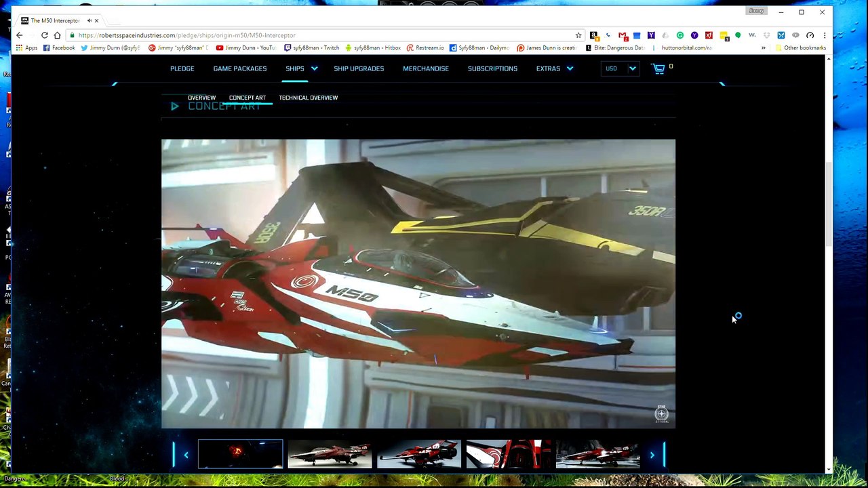Close the M50 Interceptor browser tab

pos(96,20)
